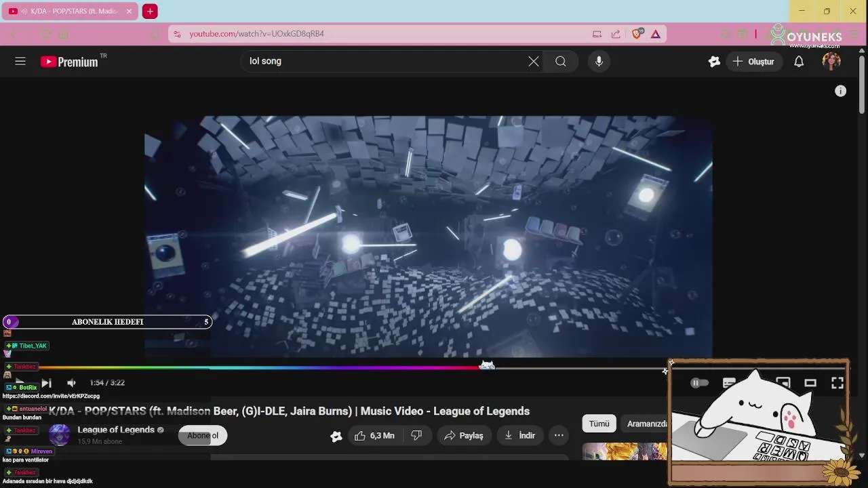Image resolution: width=868 pixels, height=488 pixels.
Task: Click the K/DA - POP/STARS video title
Action: [x=289, y=411]
